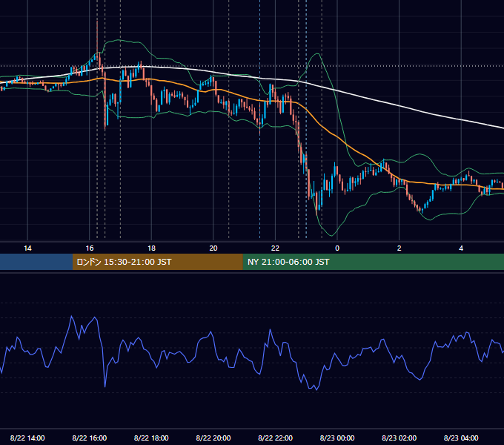Click the blue session bar before London
The height and width of the screenshot is (445, 504).
click(x=36, y=262)
